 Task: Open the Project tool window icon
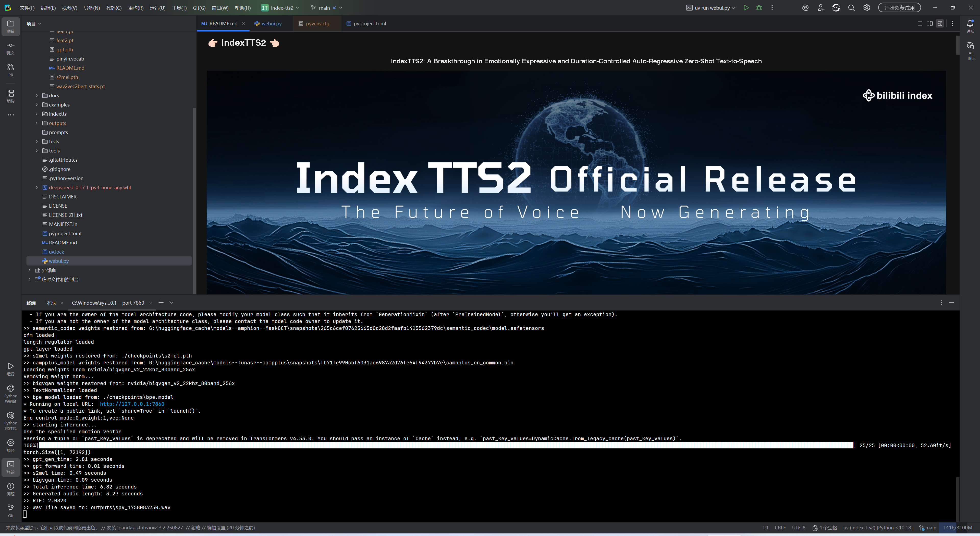(x=11, y=26)
